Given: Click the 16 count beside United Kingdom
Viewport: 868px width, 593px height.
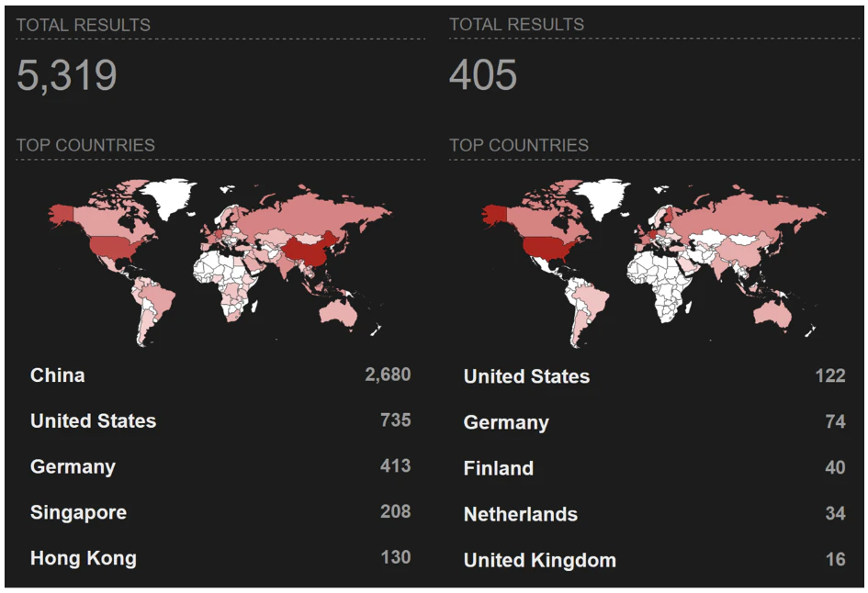Looking at the screenshot, I should click(x=835, y=560).
